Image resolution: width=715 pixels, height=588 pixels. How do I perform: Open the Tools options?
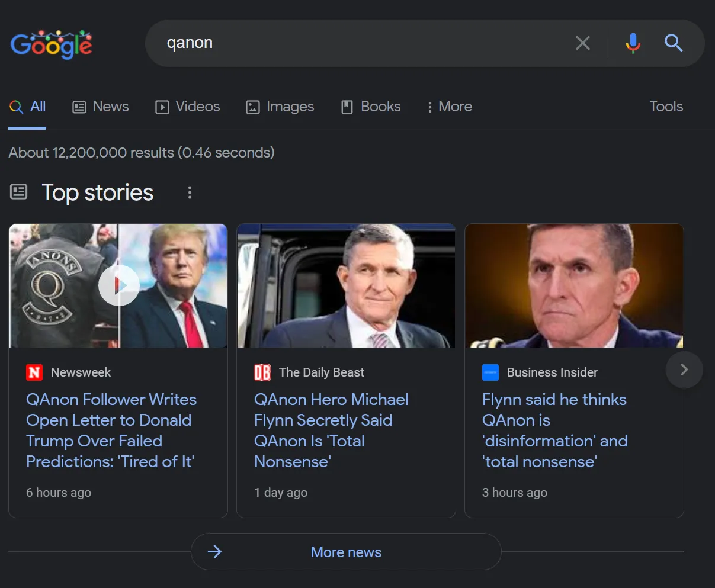[666, 107]
